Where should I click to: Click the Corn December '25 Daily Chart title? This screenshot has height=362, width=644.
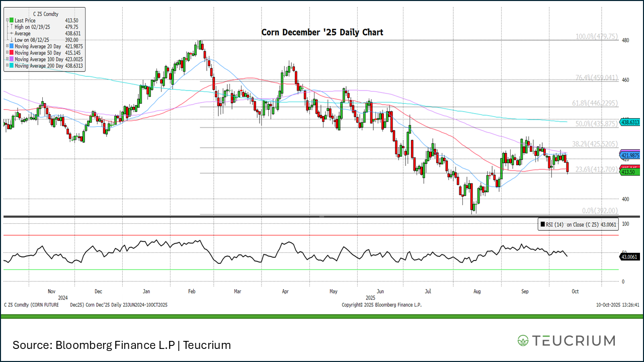(x=322, y=32)
